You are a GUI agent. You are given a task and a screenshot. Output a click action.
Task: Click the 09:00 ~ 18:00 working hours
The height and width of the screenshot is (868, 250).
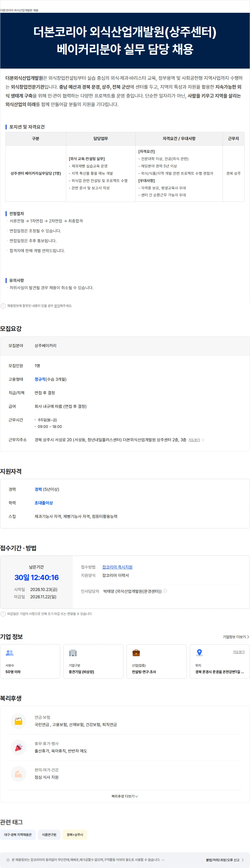pyautogui.click(x=50, y=427)
